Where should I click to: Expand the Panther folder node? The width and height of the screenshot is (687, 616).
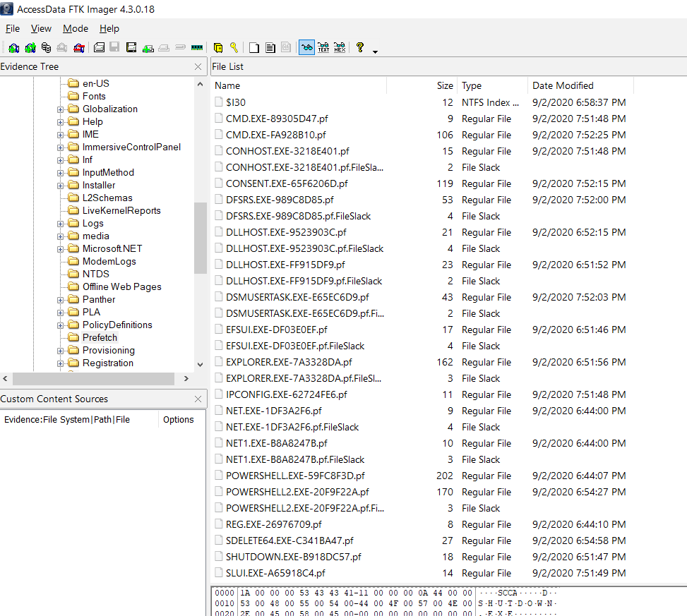coord(61,300)
